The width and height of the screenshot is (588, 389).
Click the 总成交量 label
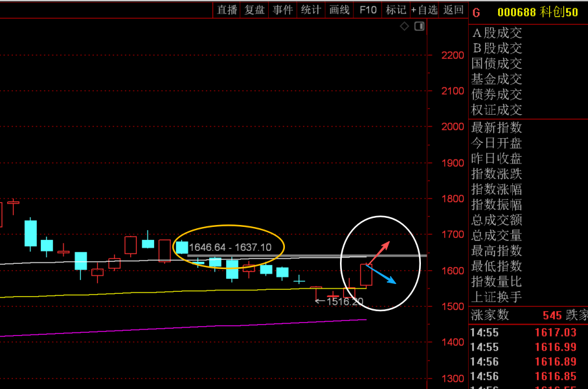coord(497,235)
